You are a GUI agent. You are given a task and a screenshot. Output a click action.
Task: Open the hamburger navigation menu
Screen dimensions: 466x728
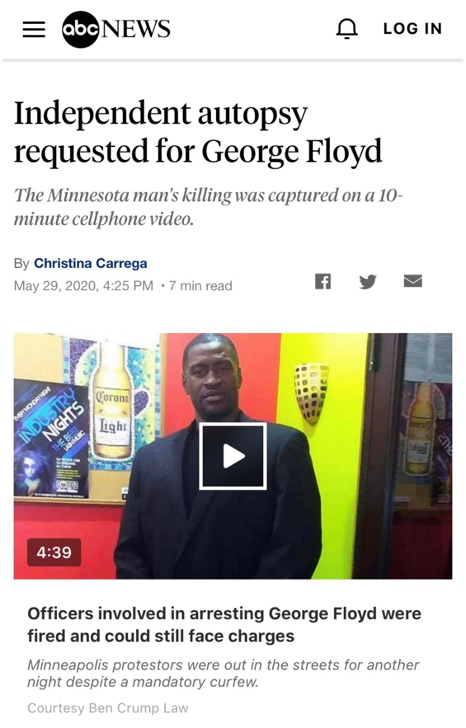click(x=34, y=29)
